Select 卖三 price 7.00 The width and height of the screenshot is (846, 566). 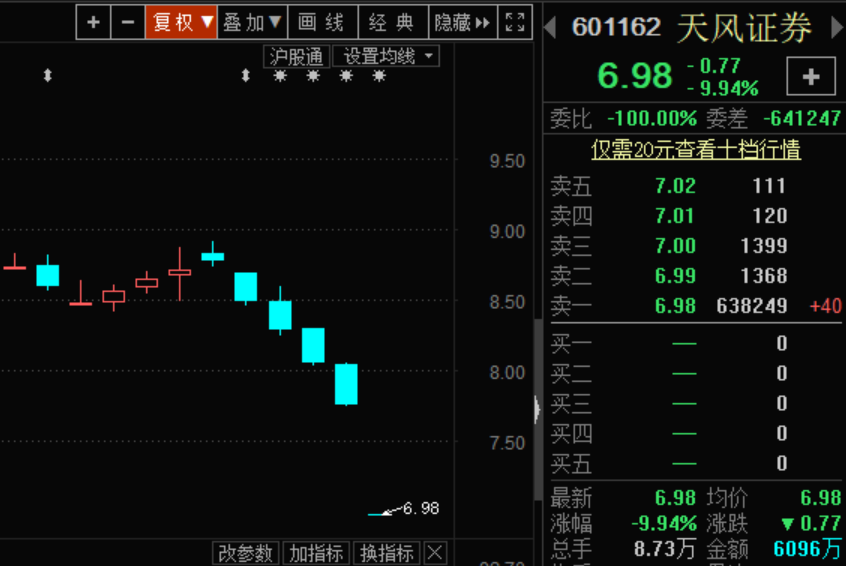[675, 246]
